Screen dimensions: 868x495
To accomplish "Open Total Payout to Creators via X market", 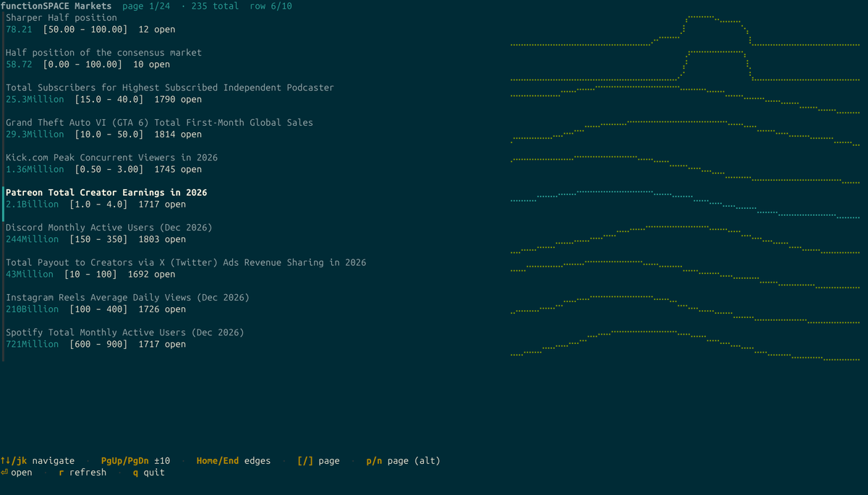I will pyautogui.click(x=186, y=262).
